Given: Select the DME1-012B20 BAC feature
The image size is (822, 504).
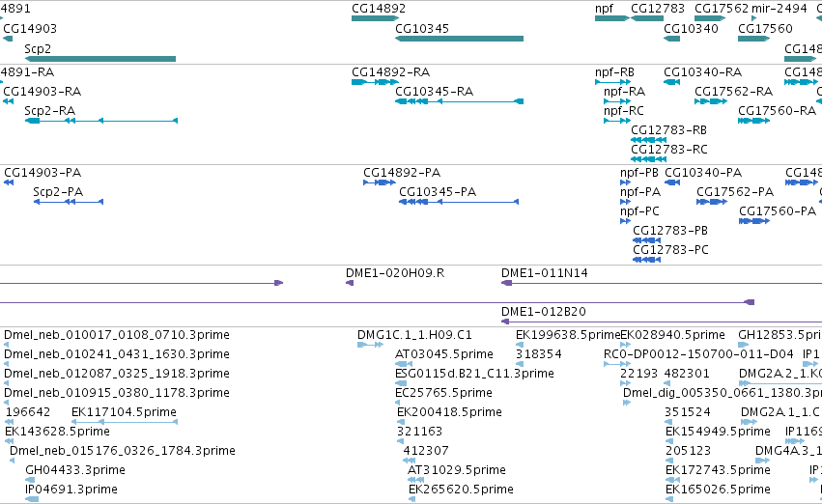Looking at the screenshot, I should click(662, 322).
